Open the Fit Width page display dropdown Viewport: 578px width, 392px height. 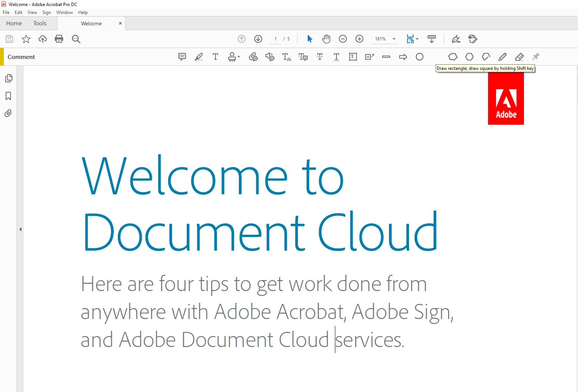[412, 39]
